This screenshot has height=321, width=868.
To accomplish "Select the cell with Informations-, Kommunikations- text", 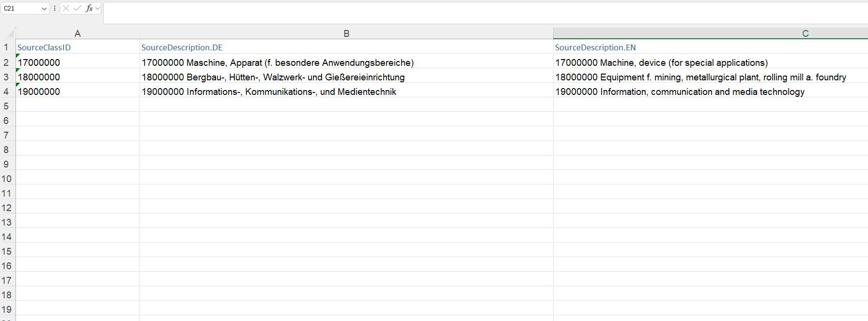I will click(346, 92).
